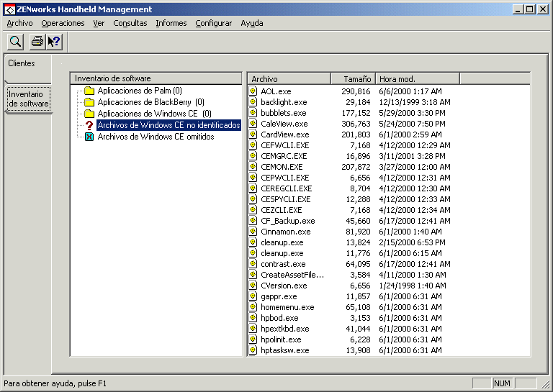Click the size value 65,108
Screen dimensions: 553x392
click(x=358, y=307)
